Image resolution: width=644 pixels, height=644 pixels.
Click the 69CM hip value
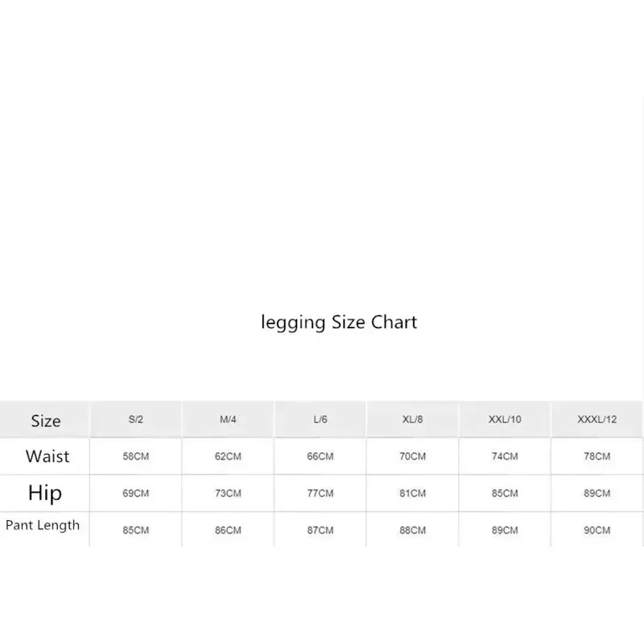[x=136, y=493]
